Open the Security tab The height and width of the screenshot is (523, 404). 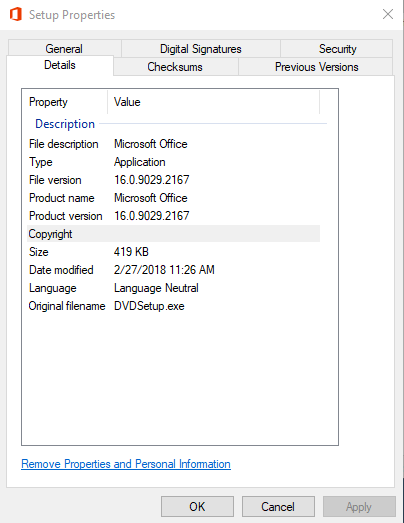(338, 49)
